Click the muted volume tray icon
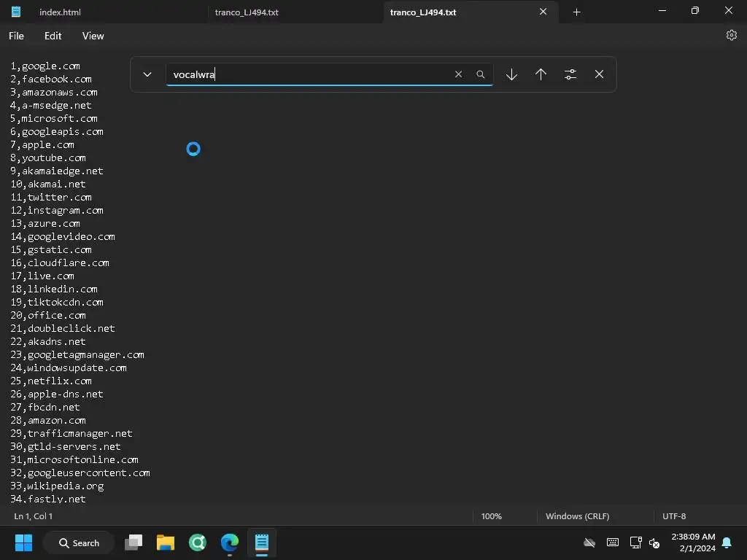This screenshot has width=747, height=560. point(654,542)
